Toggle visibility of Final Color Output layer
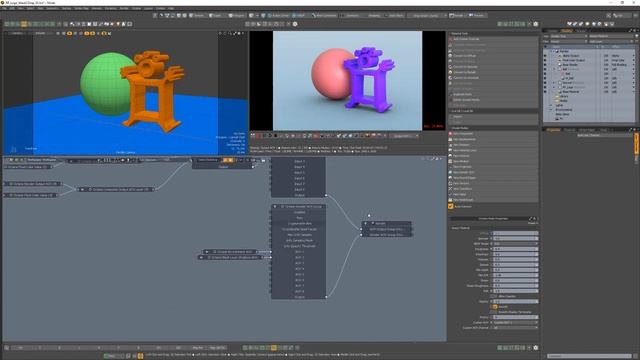The width and height of the screenshot is (640, 360). (545, 60)
